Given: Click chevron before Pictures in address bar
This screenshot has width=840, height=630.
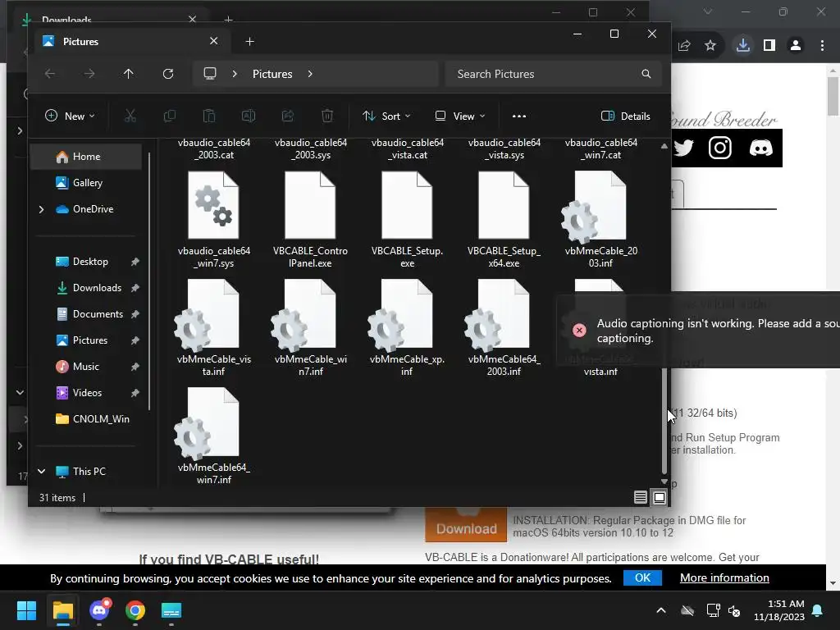Looking at the screenshot, I should pos(235,74).
